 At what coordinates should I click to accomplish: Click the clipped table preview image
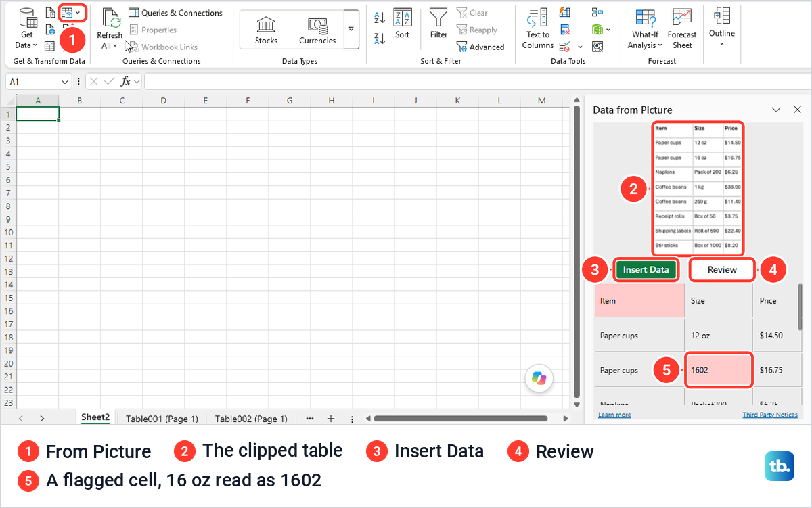pyautogui.click(x=698, y=188)
